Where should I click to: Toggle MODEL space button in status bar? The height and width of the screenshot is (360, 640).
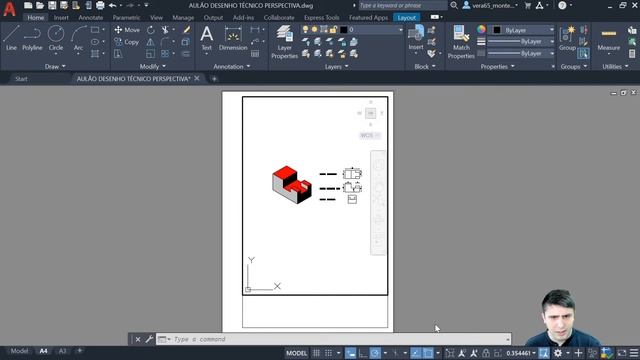296,353
